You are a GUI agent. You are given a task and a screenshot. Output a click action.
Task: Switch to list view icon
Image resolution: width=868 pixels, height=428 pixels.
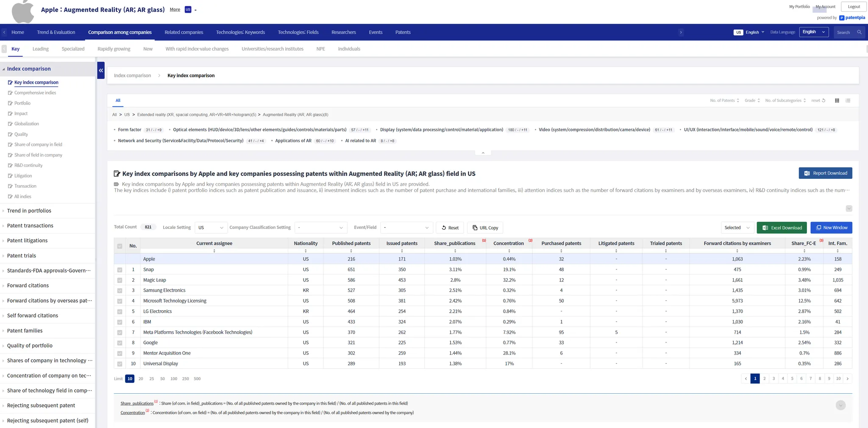coord(848,100)
